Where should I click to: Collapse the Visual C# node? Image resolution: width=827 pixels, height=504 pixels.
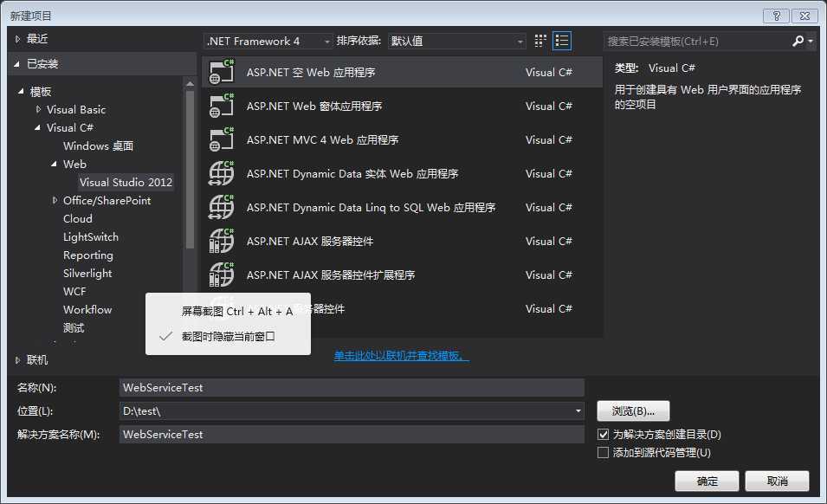point(37,127)
